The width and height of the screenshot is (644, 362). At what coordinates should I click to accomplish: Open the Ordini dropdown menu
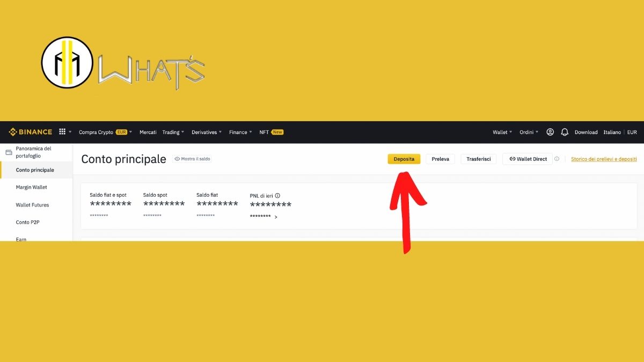coord(528,131)
